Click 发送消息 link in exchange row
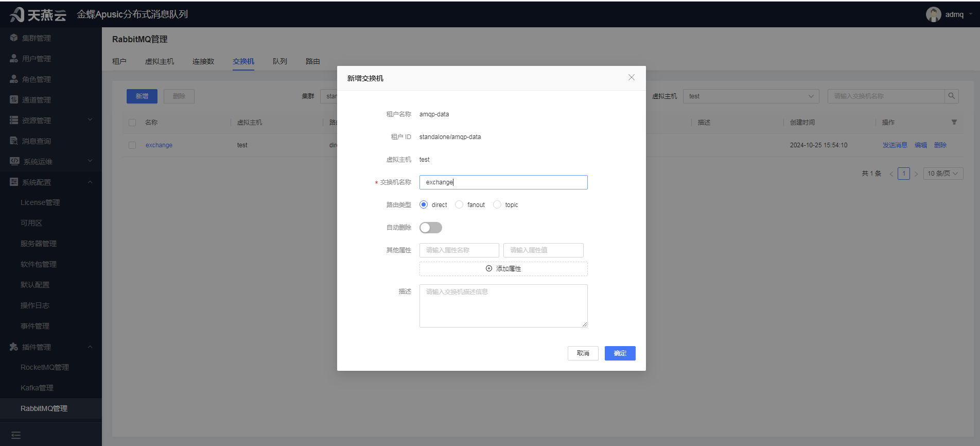 point(895,145)
